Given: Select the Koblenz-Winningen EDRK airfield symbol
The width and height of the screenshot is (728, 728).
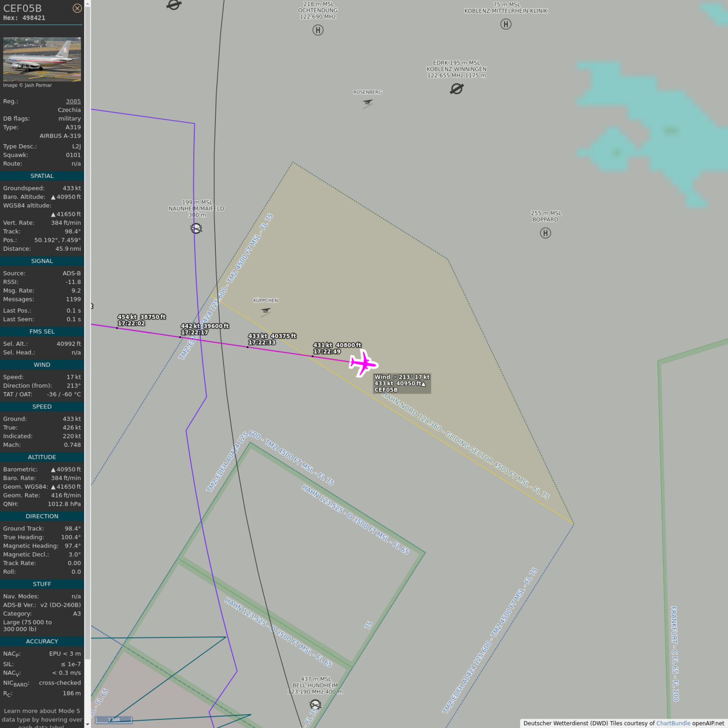Looking at the screenshot, I should tap(457, 89).
